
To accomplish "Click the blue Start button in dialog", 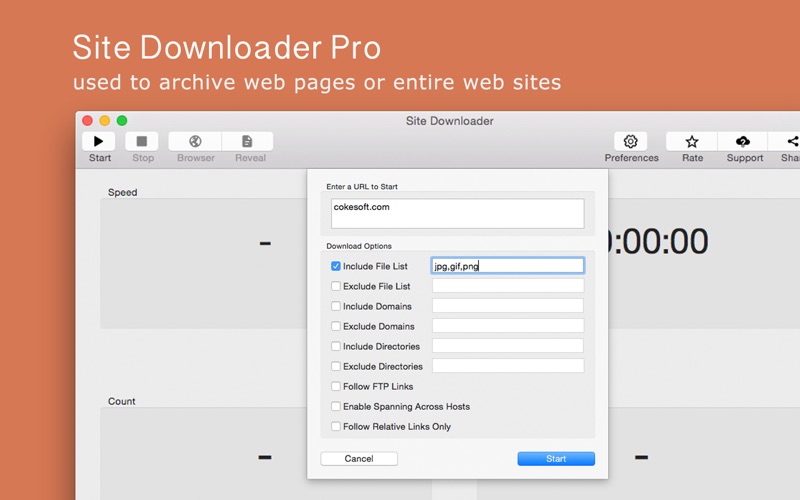I will pos(556,459).
